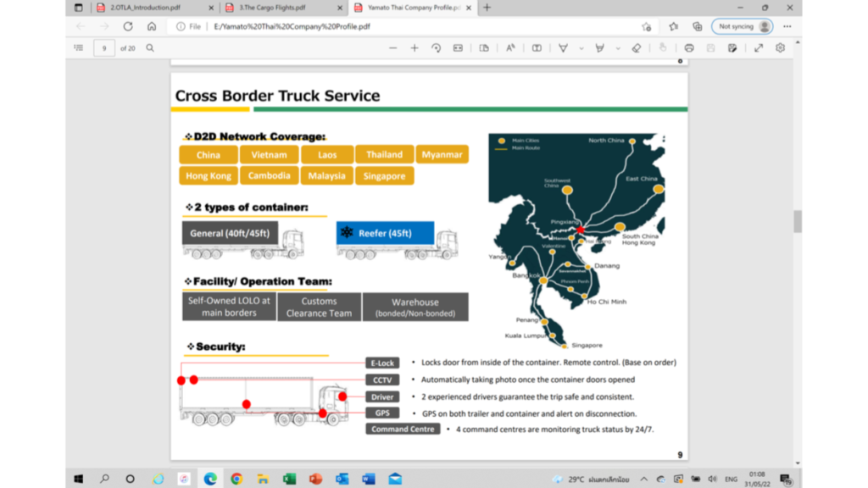Start Read aloud for the PDF
868x488 pixels.
pyautogui.click(x=510, y=48)
